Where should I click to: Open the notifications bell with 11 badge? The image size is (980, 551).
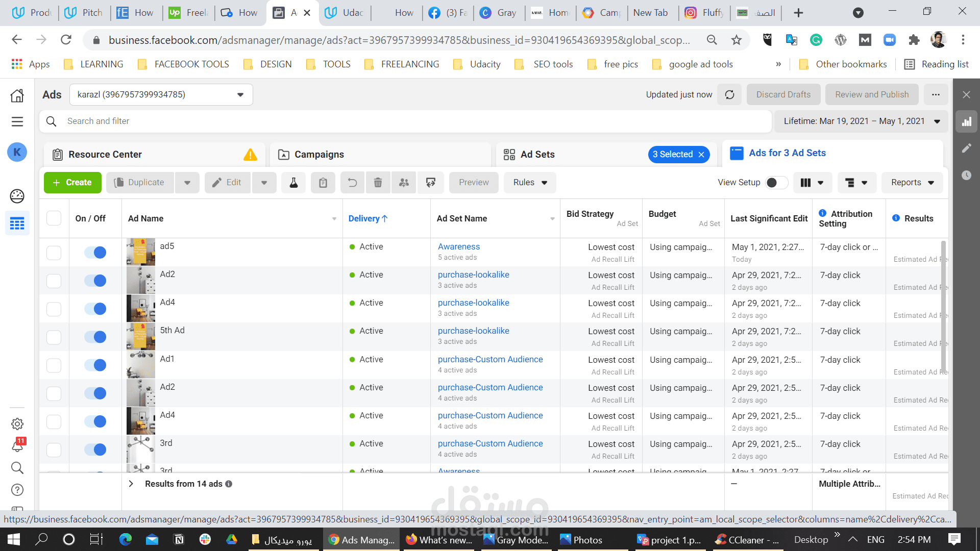click(x=17, y=446)
